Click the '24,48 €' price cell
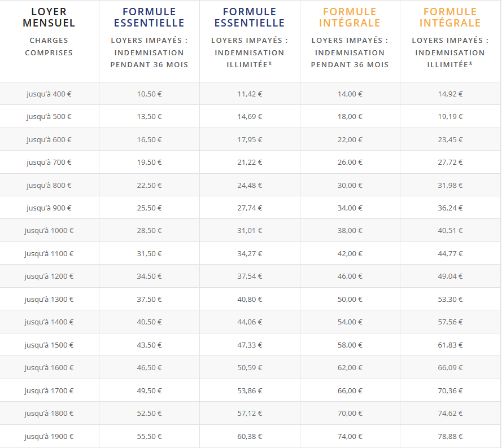Screen dimensions: 502x448 (250, 186)
